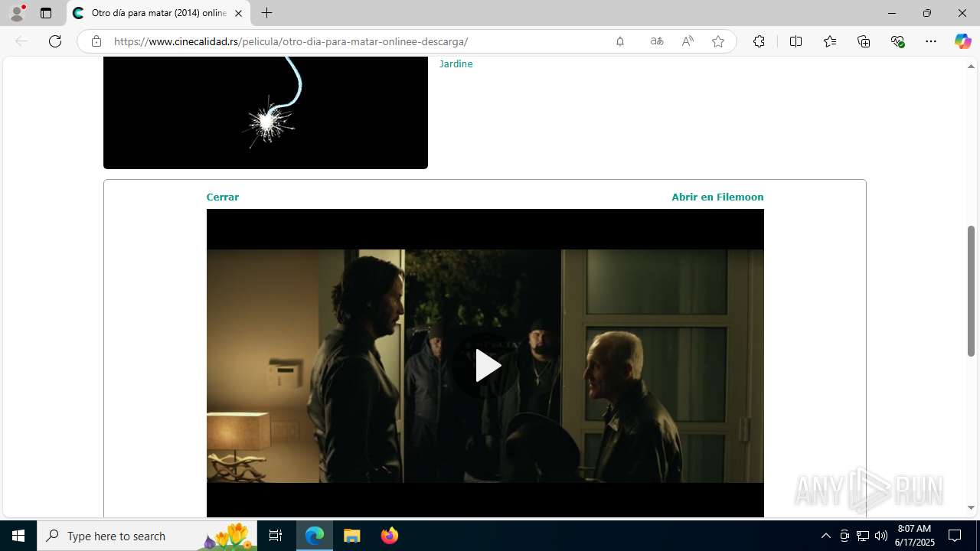Open the Copilot sidebar
This screenshot has height=551, width=980.
(962, 41)
